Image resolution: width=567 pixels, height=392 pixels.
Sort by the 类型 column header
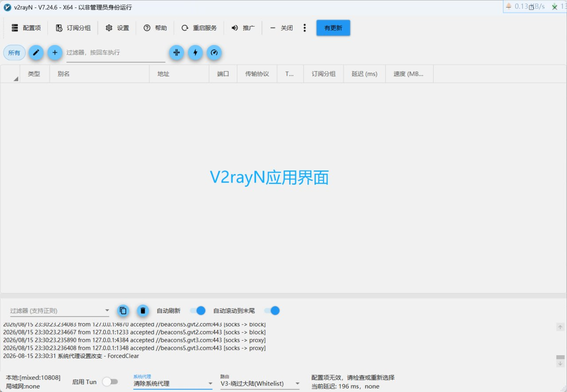(x=35, y=74)
